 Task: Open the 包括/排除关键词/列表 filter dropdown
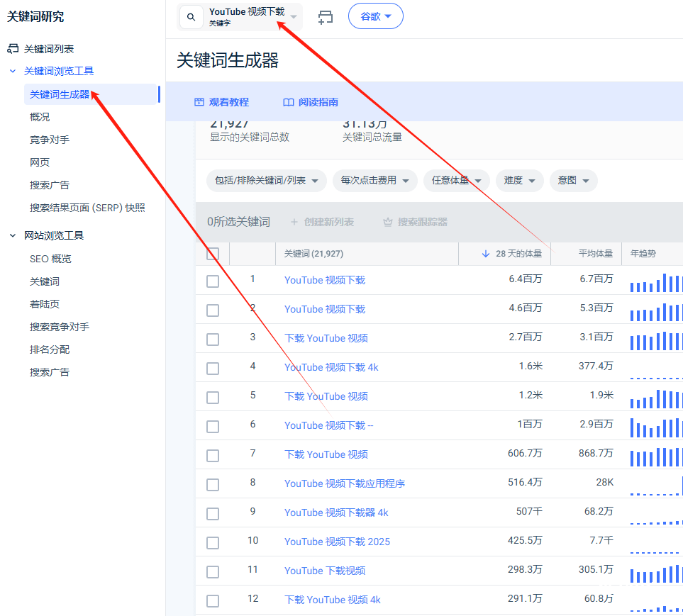[266, 181]
